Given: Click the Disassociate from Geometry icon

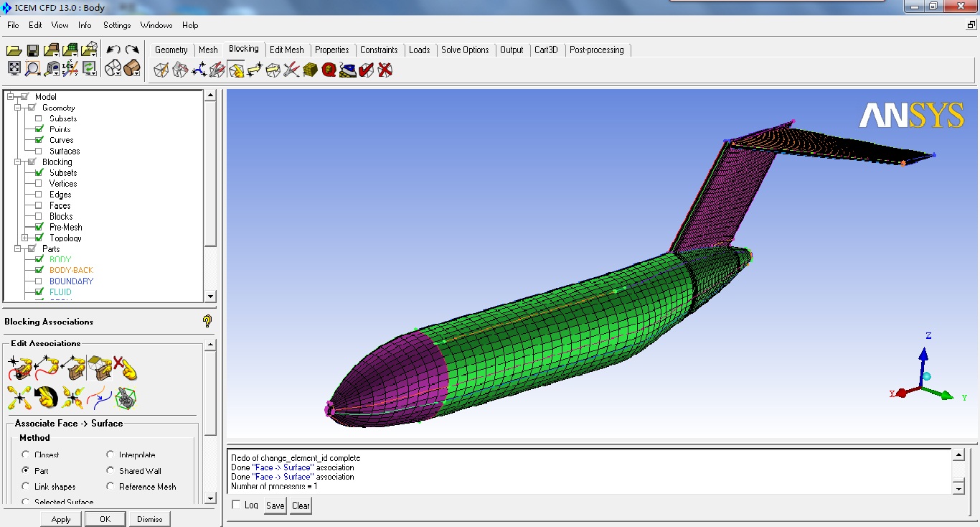Looking at the screenshot, I should pyautogui.click(x=125, y=369).
